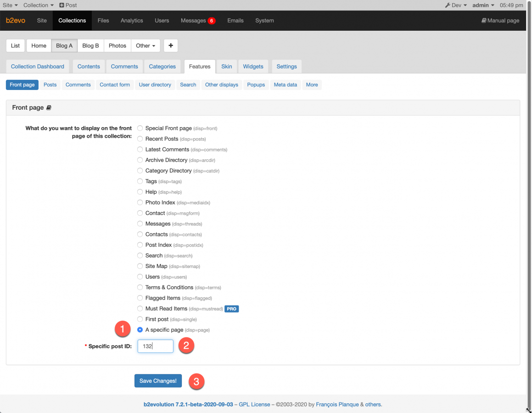The image size is (532, 413).
Task: Visit François Planque's link in the footer
Action: point(337,404)
